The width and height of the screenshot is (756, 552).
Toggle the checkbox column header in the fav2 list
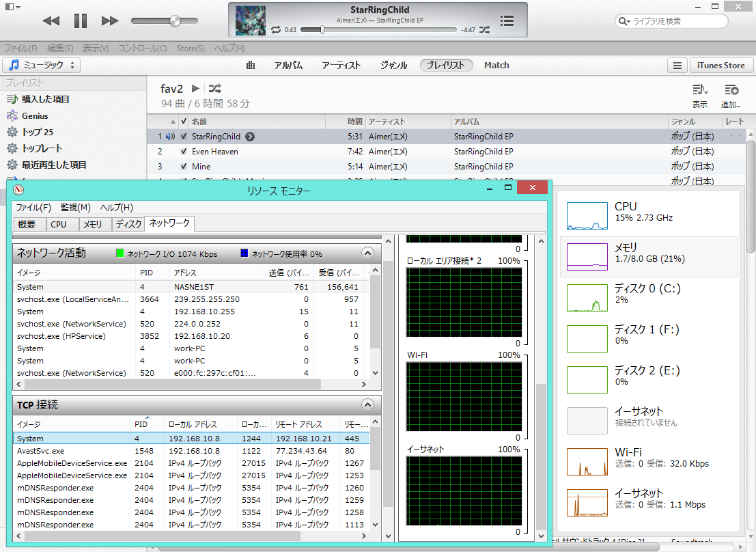pos(183,122)
